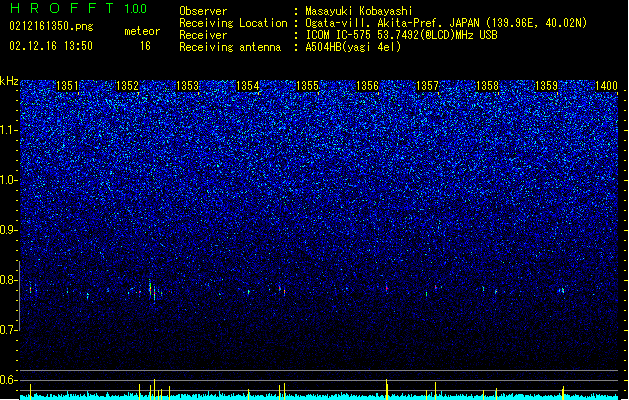The width and height of the screenshot is (629, 400).
Task: Click observer name Masayuki Kobayashi
Action: click(x=359, y=11)
